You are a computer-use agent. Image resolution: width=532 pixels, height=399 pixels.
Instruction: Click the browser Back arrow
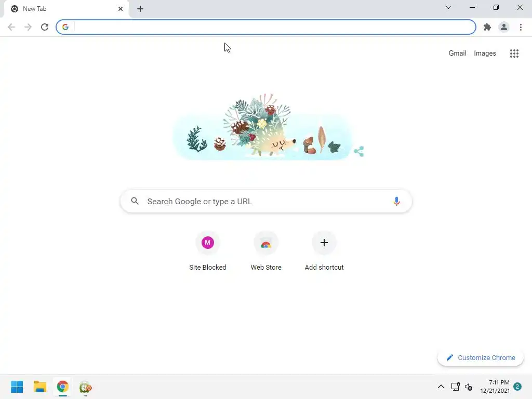11,27
